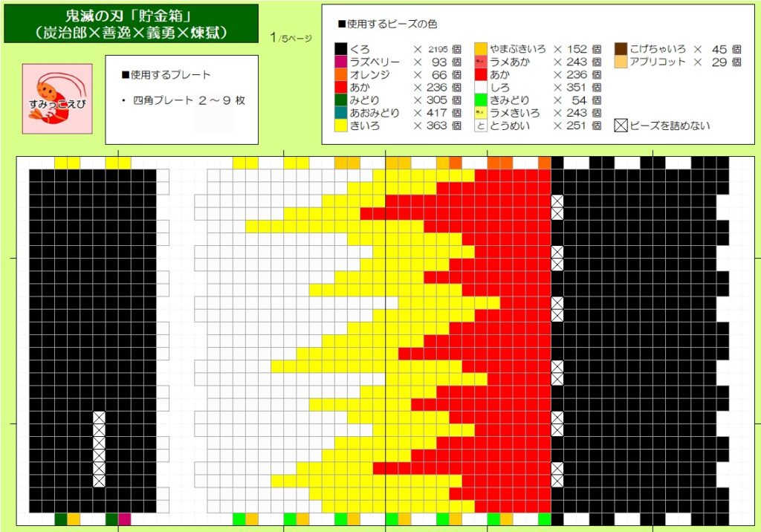The height and width of the screenshot is (532, 761).
Task: Choose the bright green きみどり swatch
Action: tap(481, 100)
